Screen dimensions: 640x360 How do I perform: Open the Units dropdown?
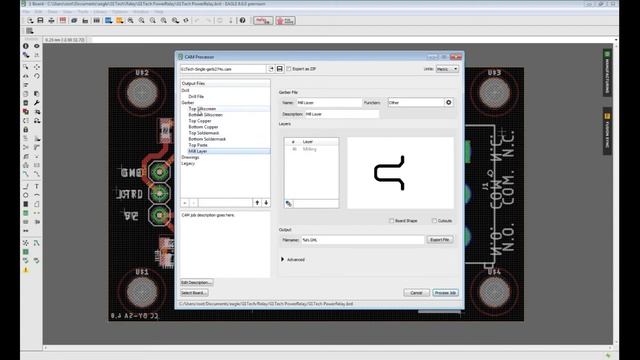(447, 69)
